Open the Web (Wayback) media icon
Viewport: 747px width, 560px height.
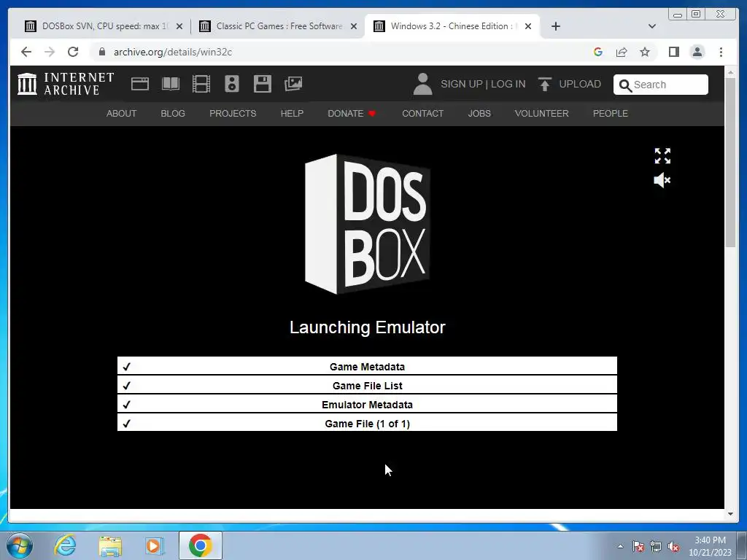tap(140, 84)
